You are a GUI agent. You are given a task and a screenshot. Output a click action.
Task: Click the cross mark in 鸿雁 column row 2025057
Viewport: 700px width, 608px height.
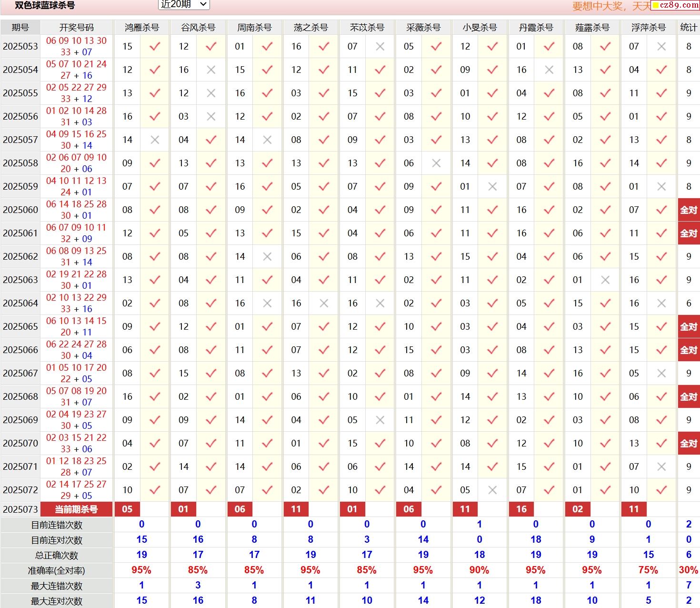click(155, 140)
